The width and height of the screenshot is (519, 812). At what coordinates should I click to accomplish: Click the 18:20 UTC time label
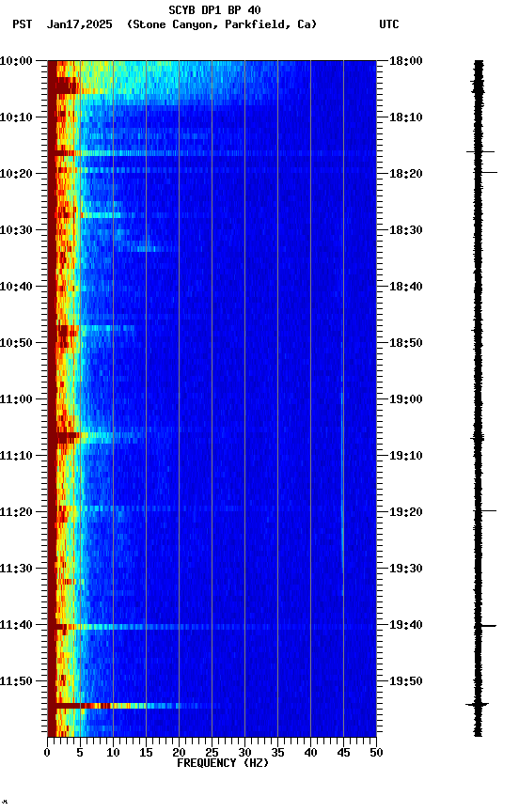tap(406, 174)
